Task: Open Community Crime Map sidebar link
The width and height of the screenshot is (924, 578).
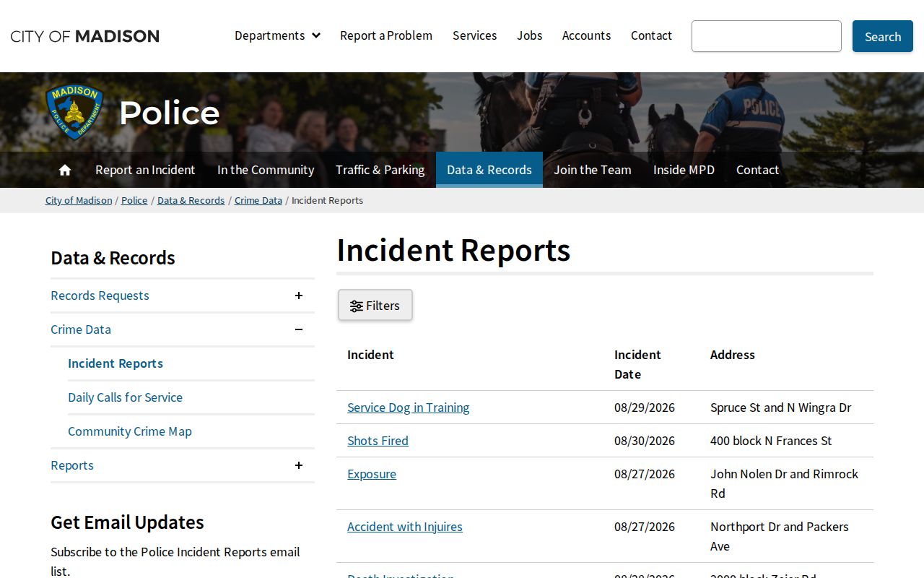Action: (x=130, y=431)
